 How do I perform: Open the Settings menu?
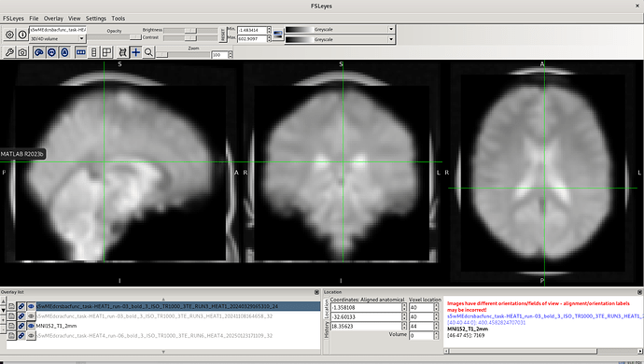coord(96,18)
